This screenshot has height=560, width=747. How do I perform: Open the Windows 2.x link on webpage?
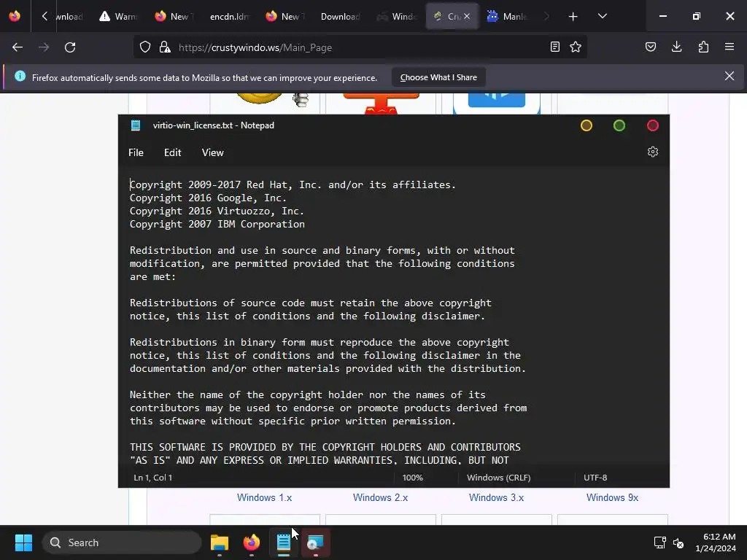pos(380,497)
